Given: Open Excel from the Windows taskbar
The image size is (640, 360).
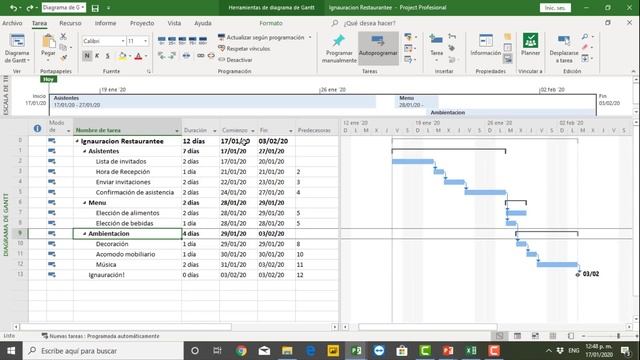Looking at the screenshot, I should coord(471,351).
